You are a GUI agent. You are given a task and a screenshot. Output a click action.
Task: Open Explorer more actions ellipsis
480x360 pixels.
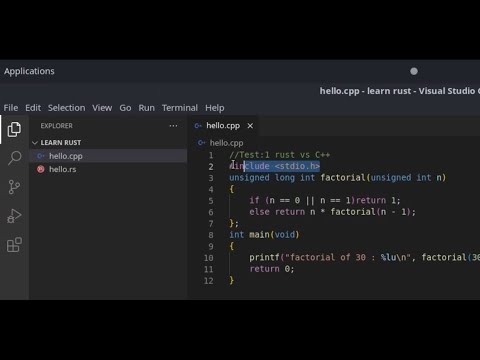coord(173,126)
